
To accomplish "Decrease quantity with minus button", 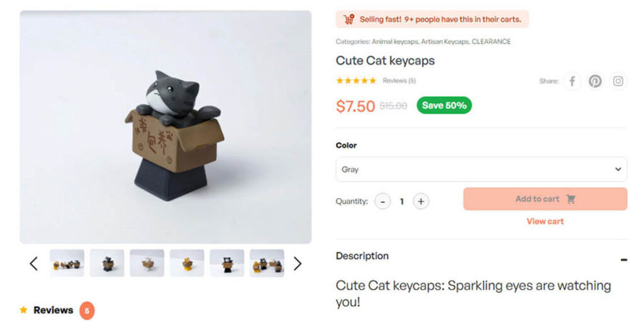I will [x=382, y=202].
